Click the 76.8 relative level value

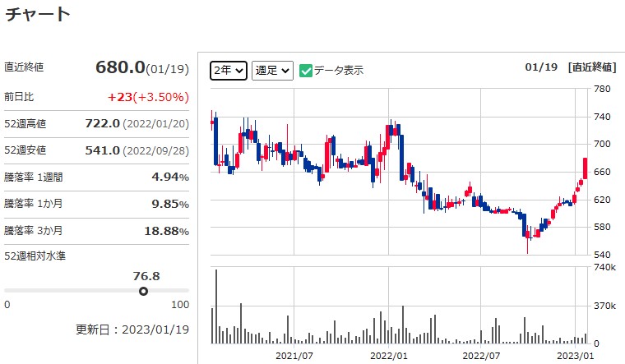146,276
